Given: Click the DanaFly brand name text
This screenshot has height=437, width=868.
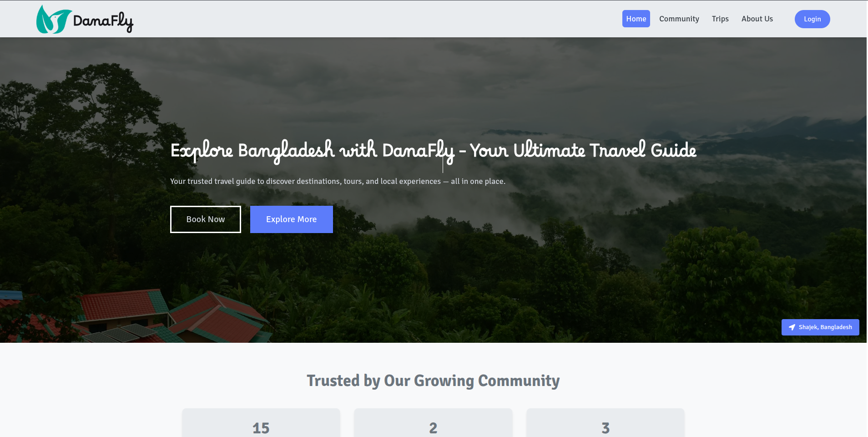Looking at the screenshot, I should (x=103, y=21).
